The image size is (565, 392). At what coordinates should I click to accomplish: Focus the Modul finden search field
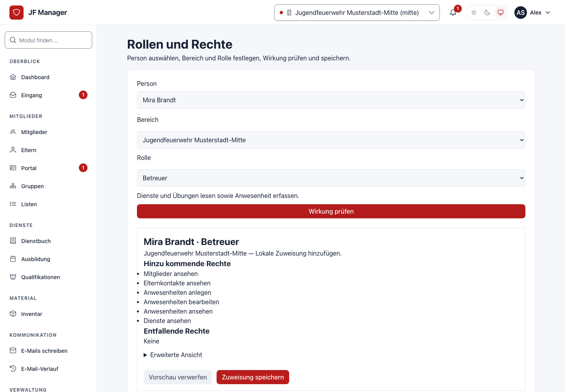49,40
